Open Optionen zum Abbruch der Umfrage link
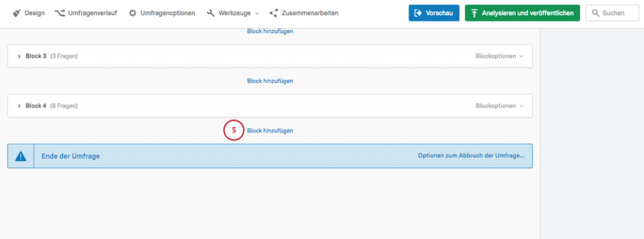Screen dimensions: 644x239 [x=471, y=156]
